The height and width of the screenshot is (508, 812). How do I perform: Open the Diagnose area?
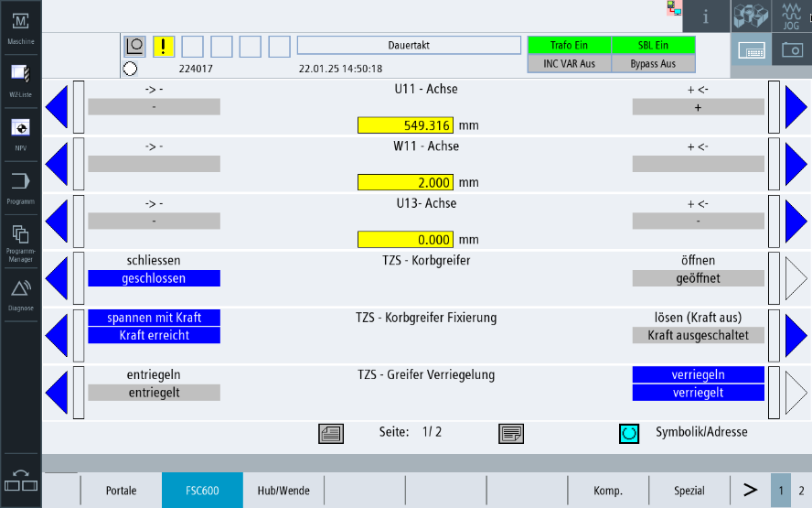coord(20,295)
